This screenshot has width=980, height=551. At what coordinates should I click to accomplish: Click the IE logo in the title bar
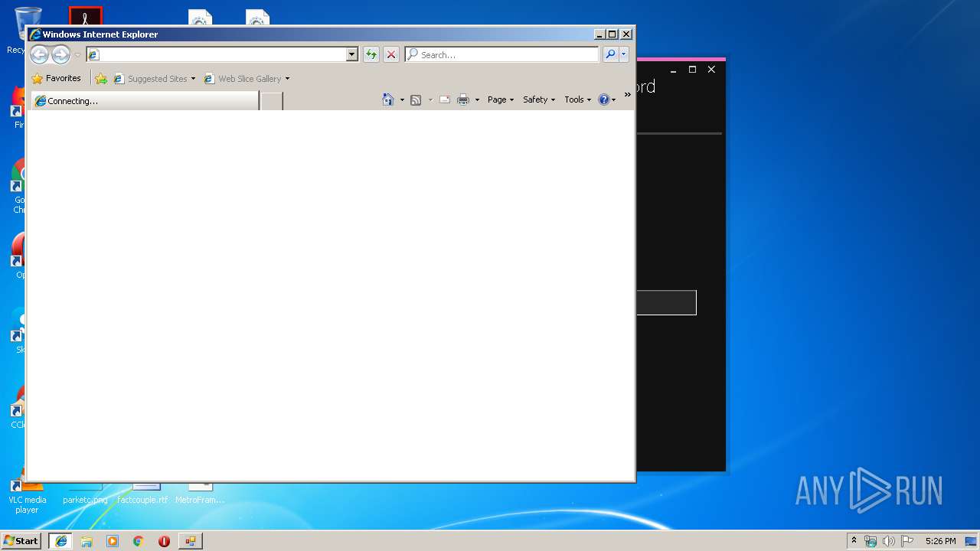(x=34, y=34)
